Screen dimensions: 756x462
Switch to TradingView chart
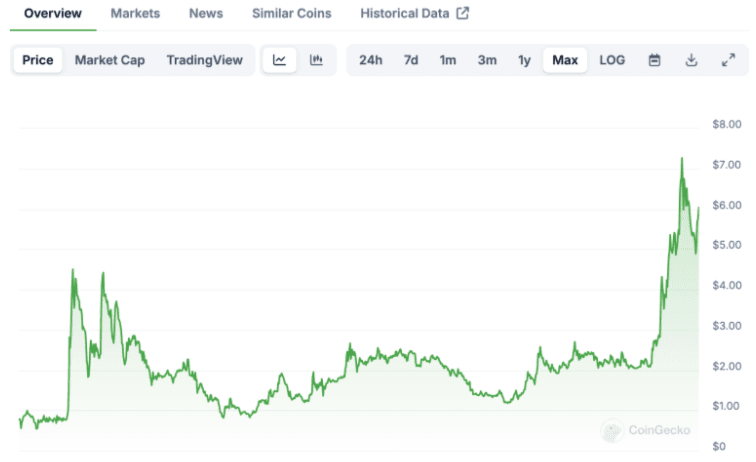click(x=204, y=60)
